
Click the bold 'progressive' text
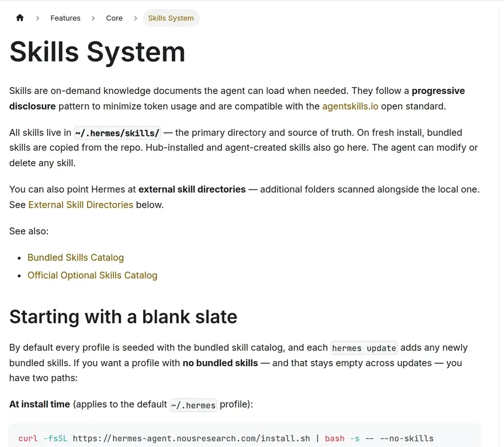pyautogui.click(x=438, y=91)
